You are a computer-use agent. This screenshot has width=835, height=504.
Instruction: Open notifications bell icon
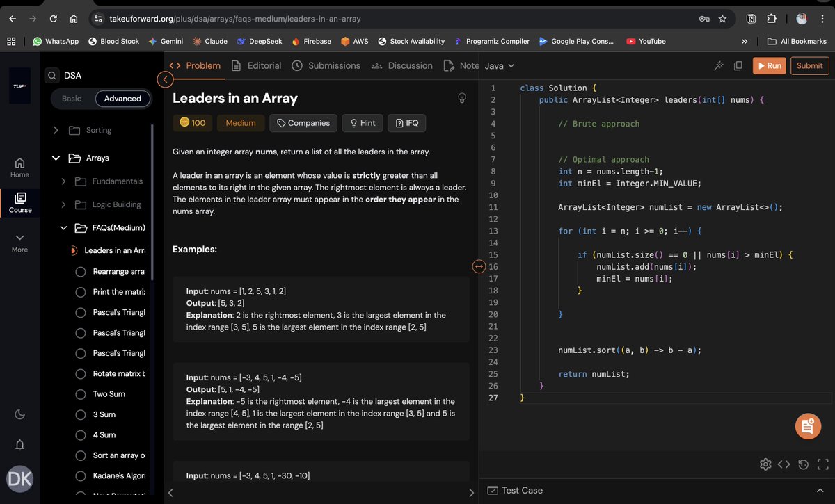coord(20,444)
